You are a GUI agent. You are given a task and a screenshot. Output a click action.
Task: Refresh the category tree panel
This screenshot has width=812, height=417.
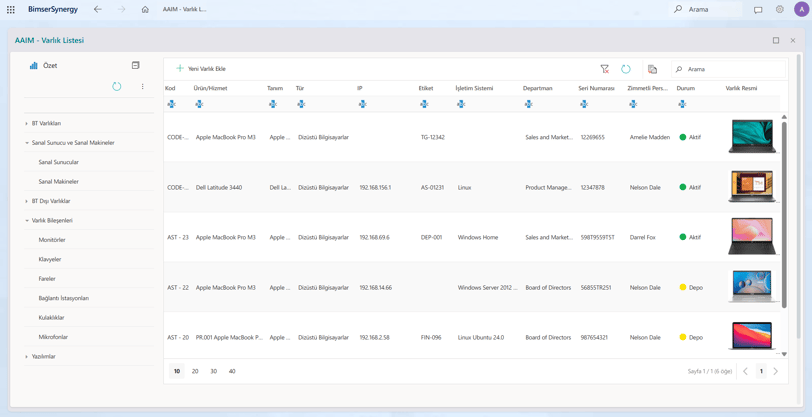(x=117, y=87)
